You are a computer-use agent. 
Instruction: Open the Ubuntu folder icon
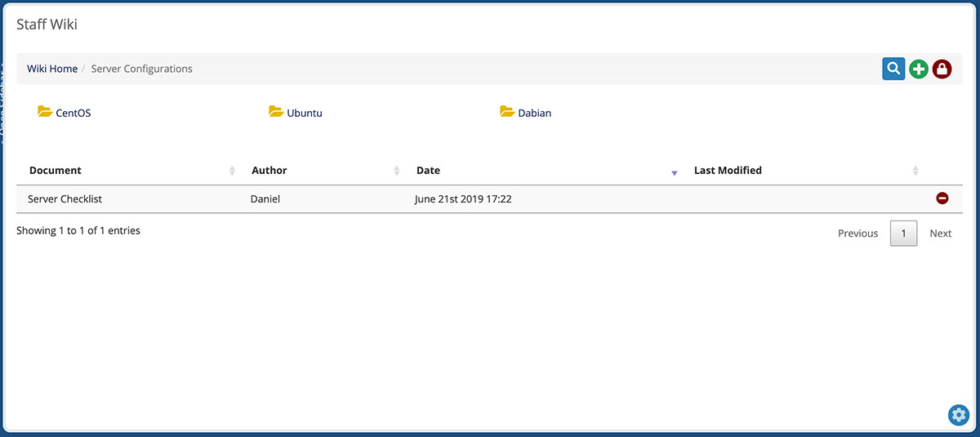(x=276, y=112)
